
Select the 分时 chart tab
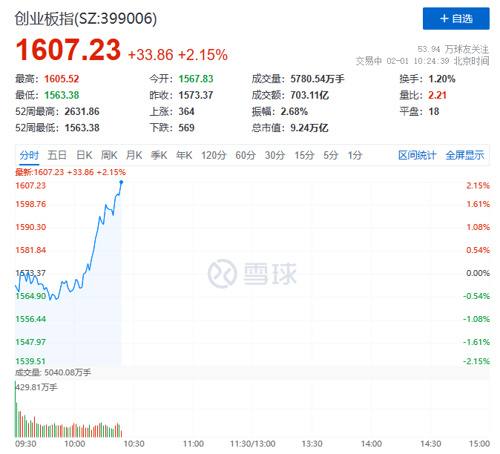pyautogui.click(x=29, y=155)
